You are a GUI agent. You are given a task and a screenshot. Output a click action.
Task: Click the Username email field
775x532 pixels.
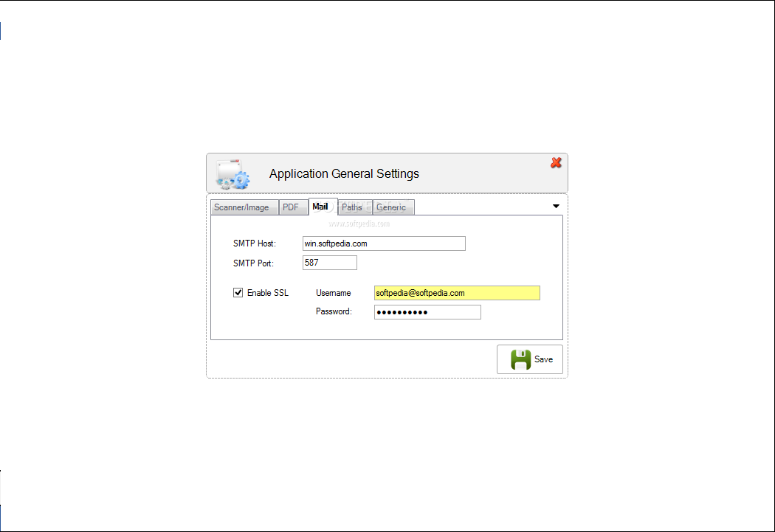[x=457, y=293]
